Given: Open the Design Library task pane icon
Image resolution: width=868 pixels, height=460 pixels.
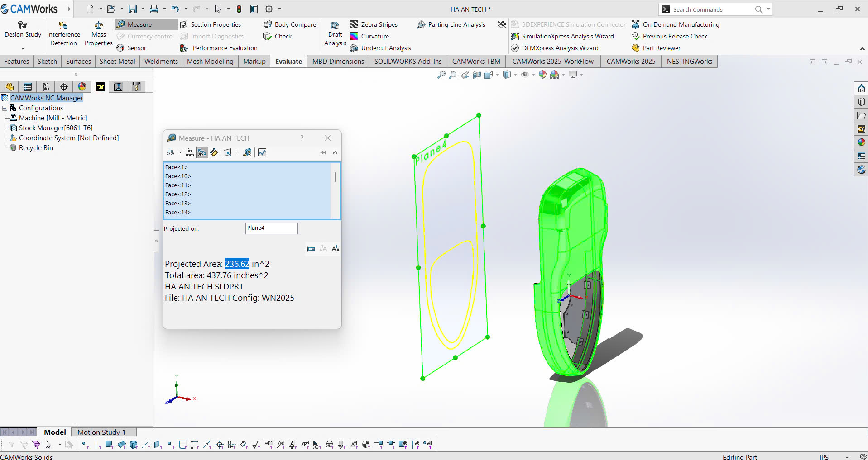Looking at the screenshot, I should (x=861, y=102).
